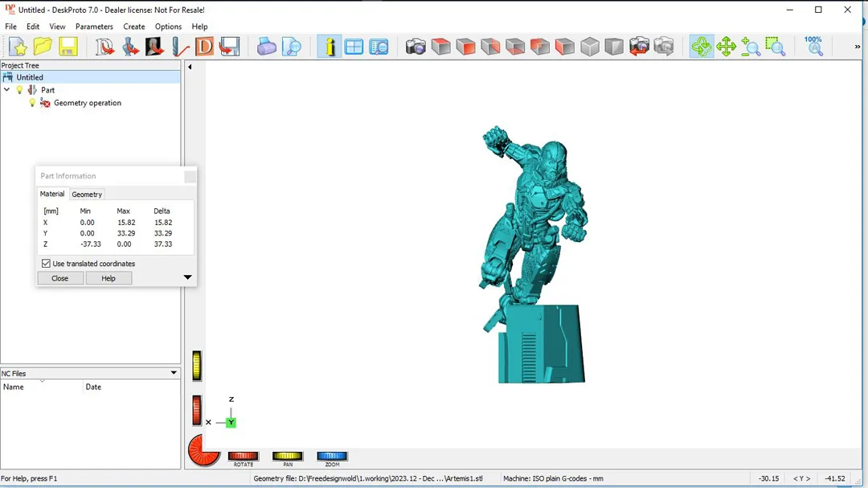
Task: Select the Geometry operation tree item
Action: coord(88,103)
